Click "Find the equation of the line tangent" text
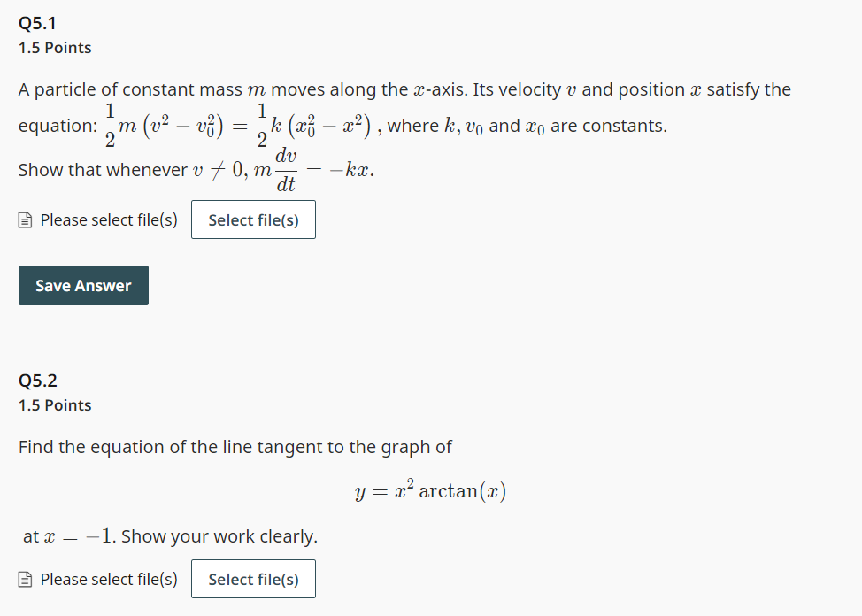Viewport: 862px width, 616px height. coord(235,447)
